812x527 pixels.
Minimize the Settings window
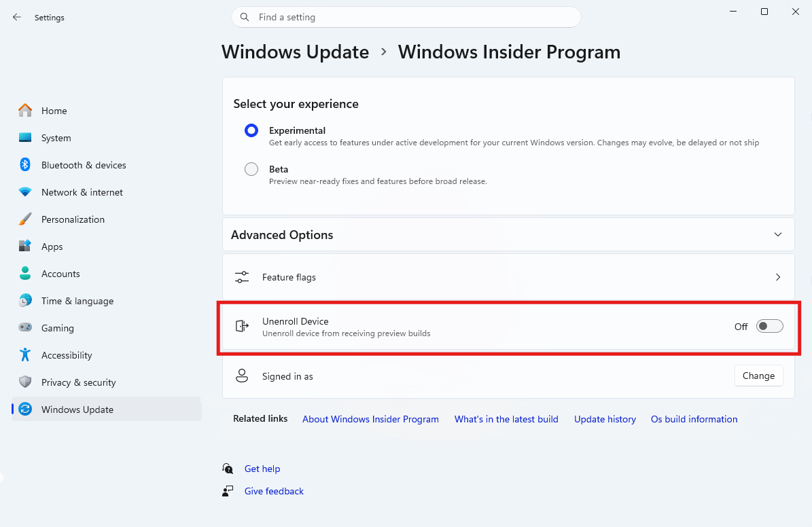pyautogui.click(x=733, y=12)
